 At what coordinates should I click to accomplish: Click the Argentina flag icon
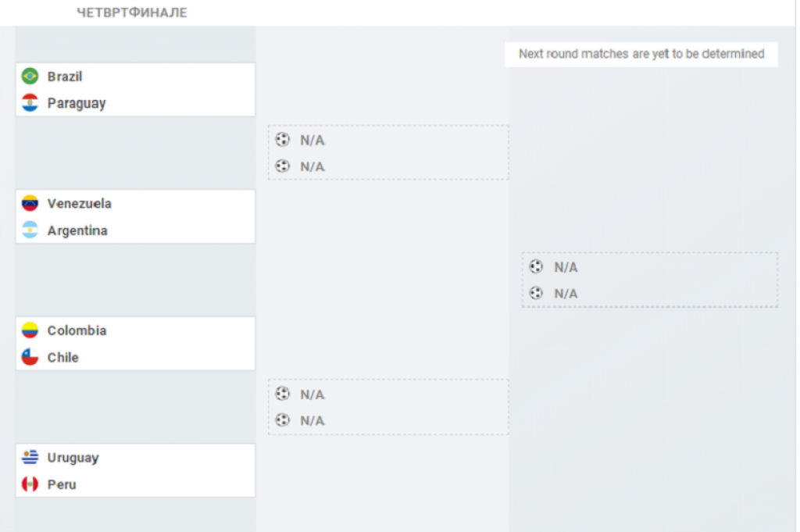tap(30, 230)
